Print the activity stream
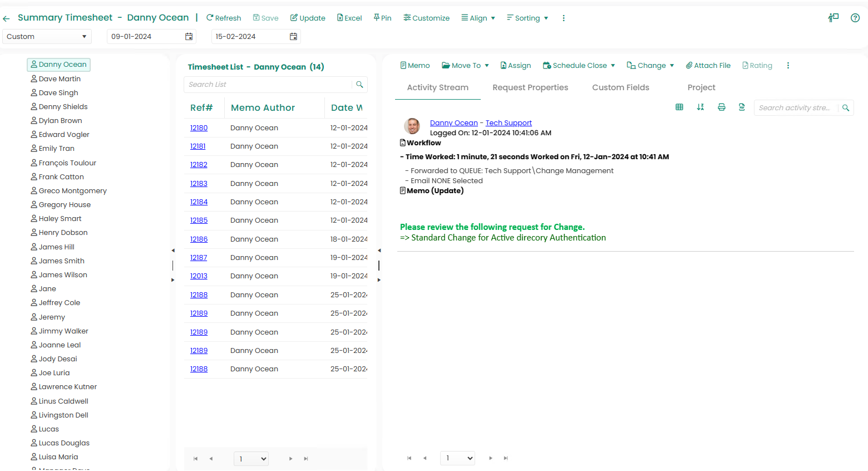Viewport: 868px width, 471px height. point(722,107)
